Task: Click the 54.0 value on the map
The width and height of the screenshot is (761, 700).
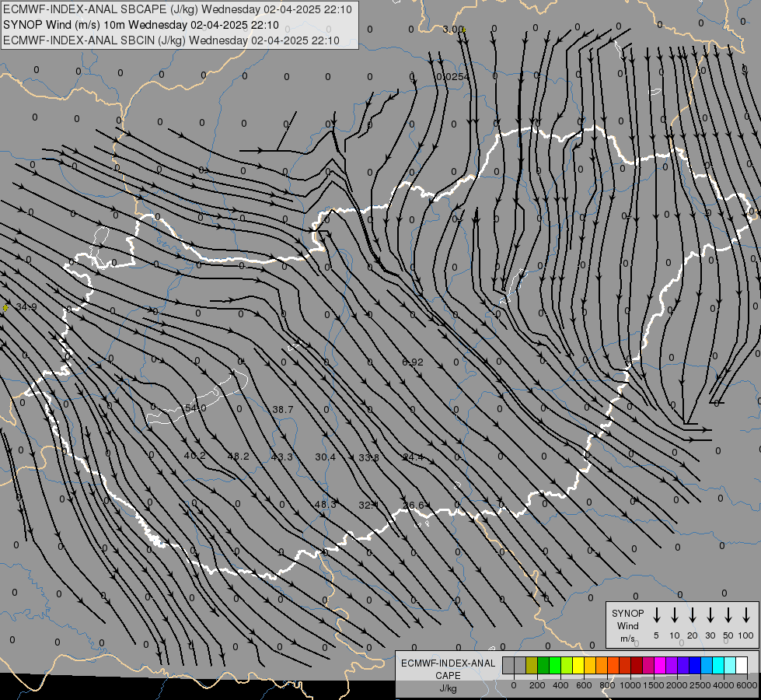Action: (x=195, y=408)
